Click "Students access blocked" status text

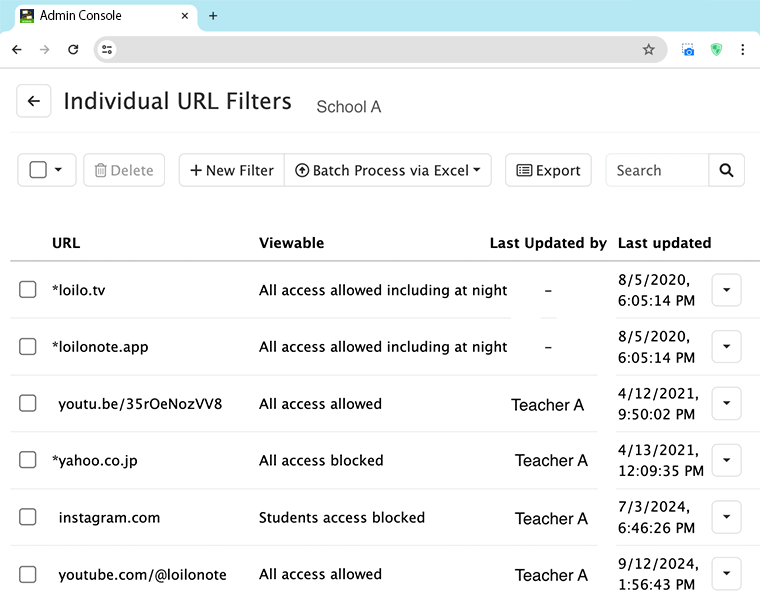[x=342, y=517]
